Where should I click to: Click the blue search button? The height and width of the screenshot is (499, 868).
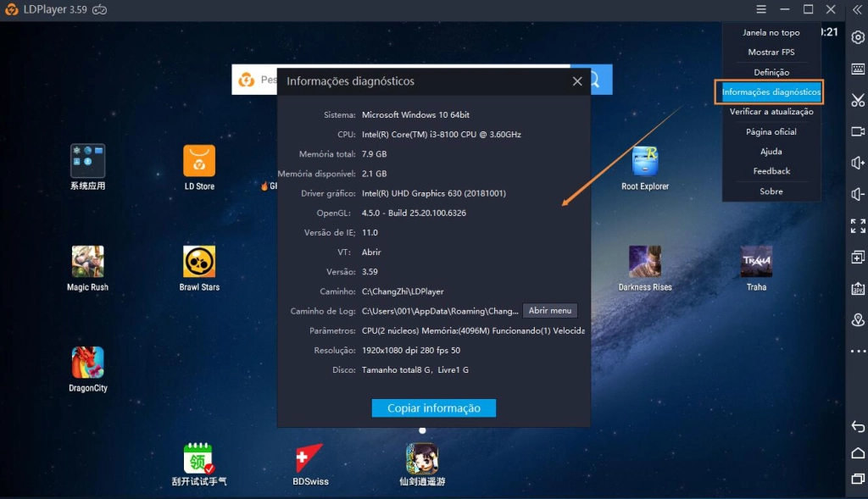pyautogui.click(x=601, y=80)
